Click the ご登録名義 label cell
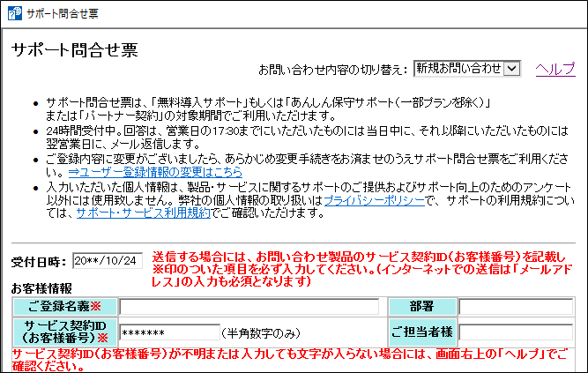The width and height of the screenshot is (588, 373). pyautogui.click(x=65, y=307)
